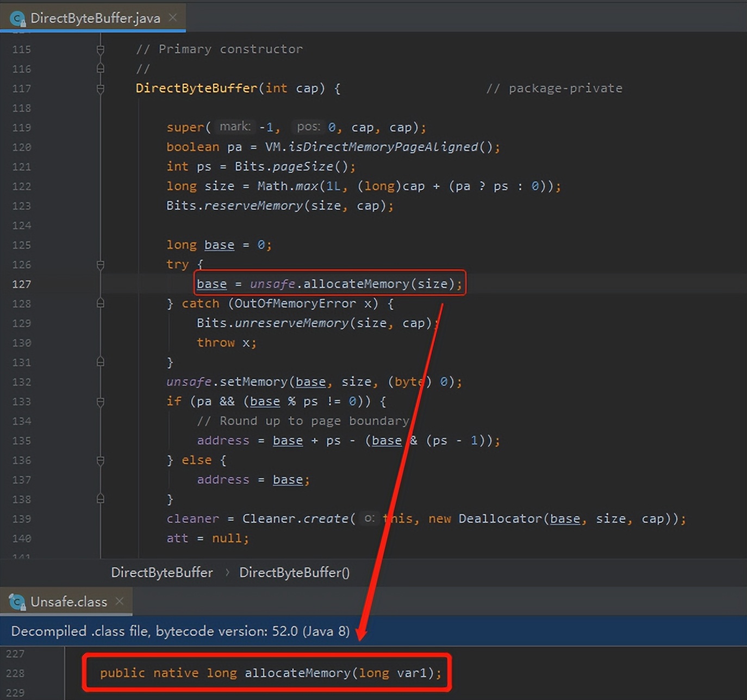Switch to the DirectByteBuffer.java tab
Viewport: 747px width, 700px height.
point(95,18)
